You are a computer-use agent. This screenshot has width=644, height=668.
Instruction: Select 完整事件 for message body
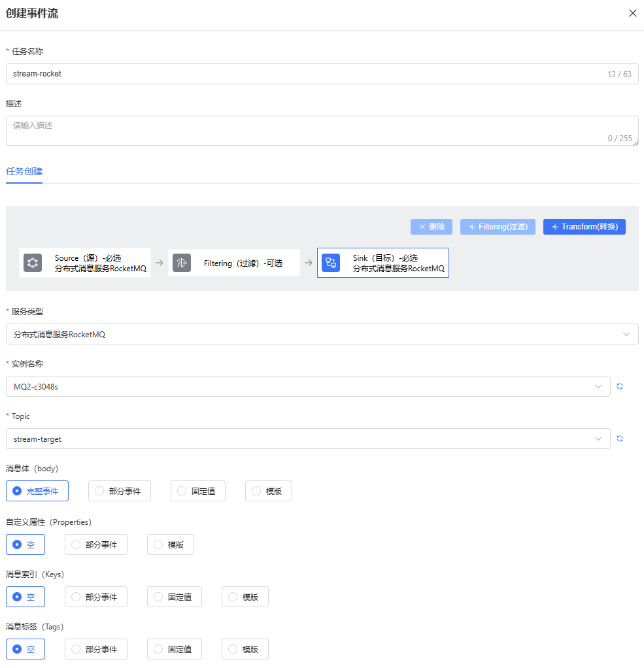tap(37, 492)
